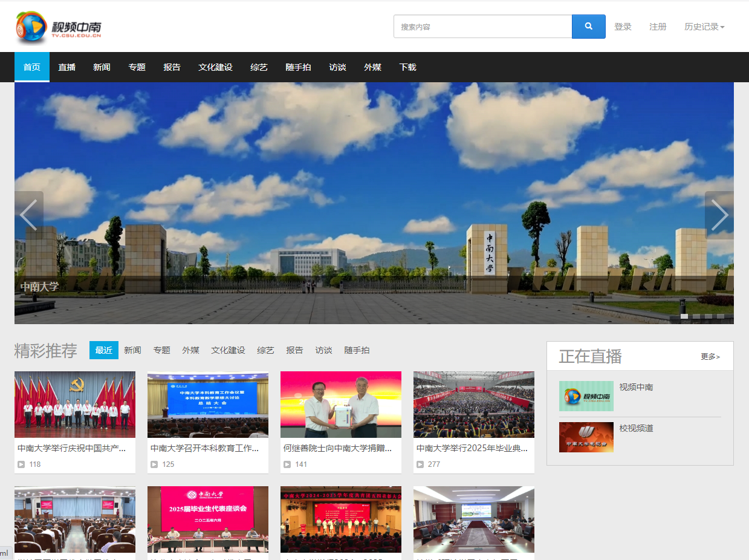The height and width of the screenshot is (560, 749).
Task: Click the 注册 link
Action: point(658,27)
